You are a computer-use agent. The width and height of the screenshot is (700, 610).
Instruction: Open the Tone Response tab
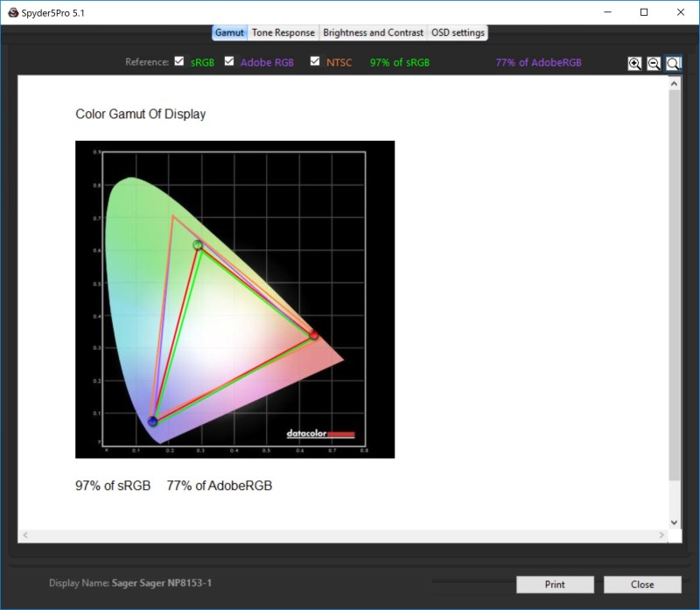coord(283,32)
